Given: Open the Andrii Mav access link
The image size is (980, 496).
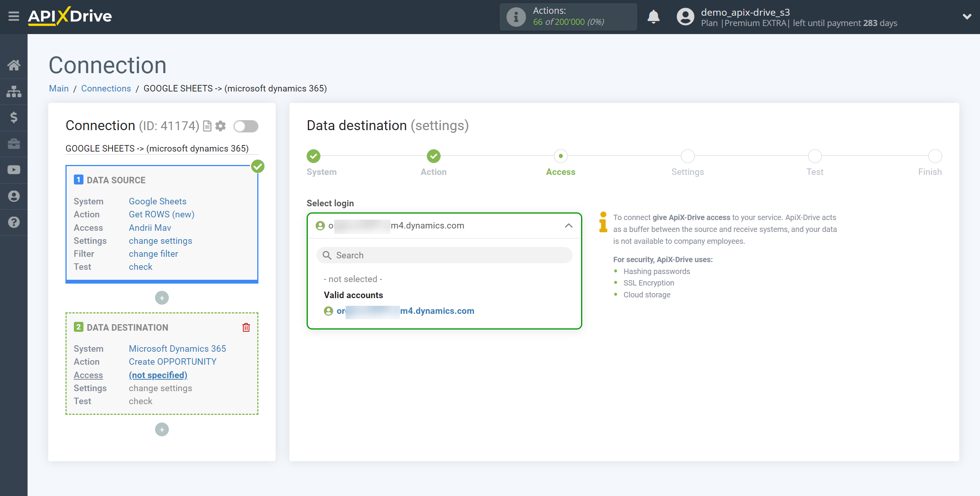Looking at the screenshot, I should 150,228.
